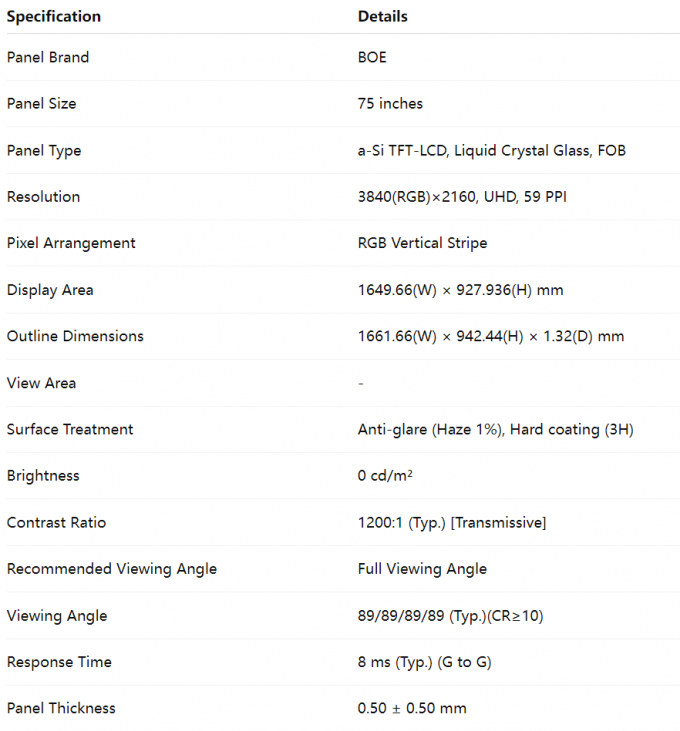This screenshot has width=680, height=731.
Task: Click the 0 cd/m² brightness value
Action: click(386, 476)
